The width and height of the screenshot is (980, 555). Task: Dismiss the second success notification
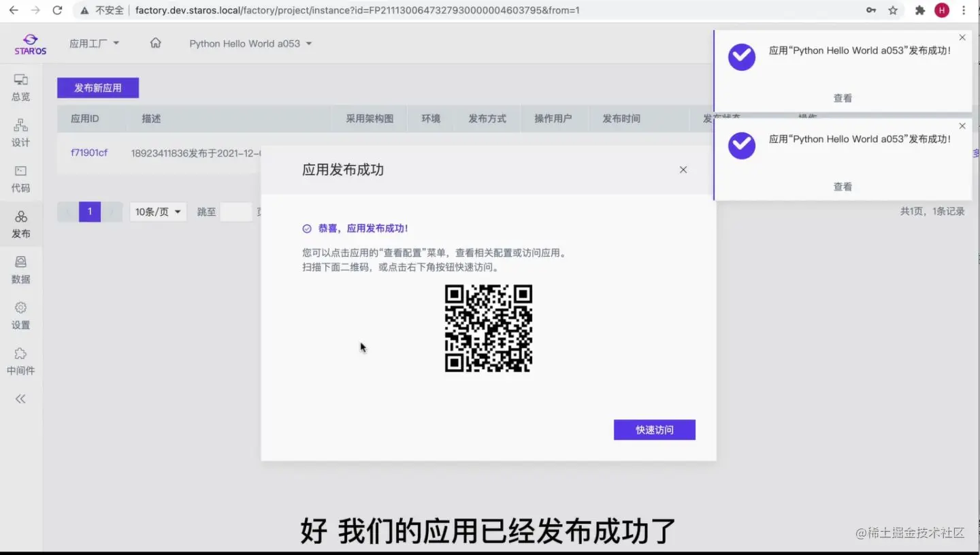[962, 126]
